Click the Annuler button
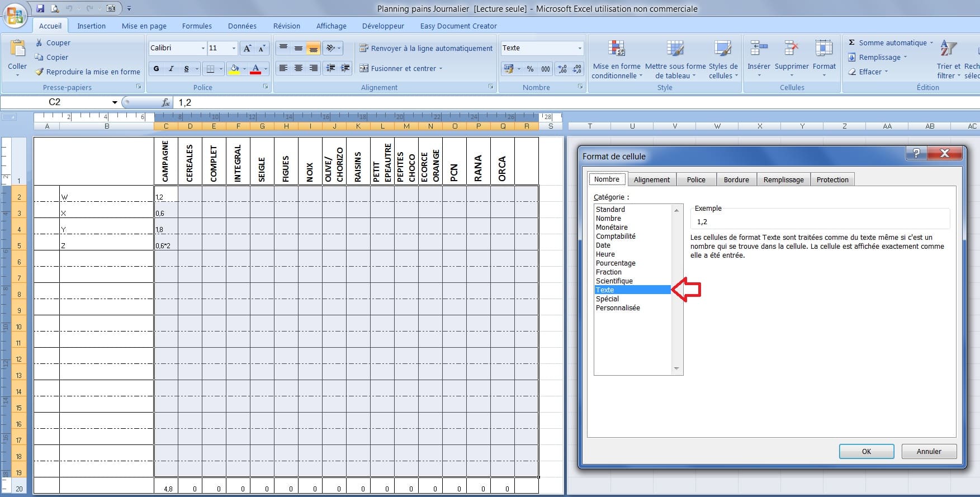The image size is (980, 497). click(x=929, y=451)
